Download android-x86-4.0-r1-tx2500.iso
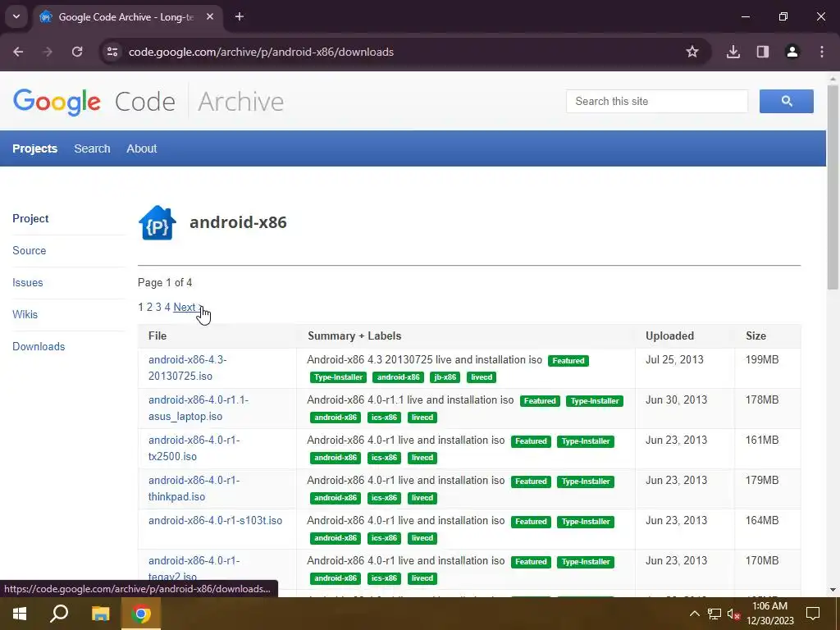 (x=194, y=449)
